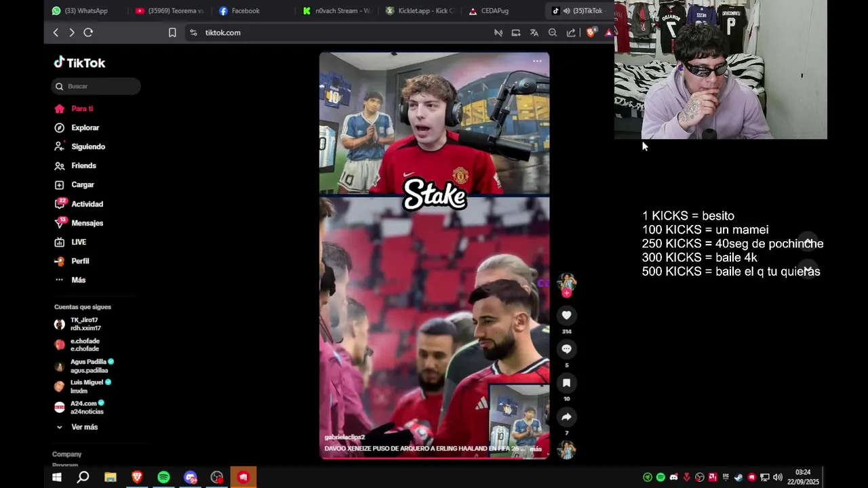Click the zoom magnifier icon in toolbar
868x488 pixels.
coord(553,33)
